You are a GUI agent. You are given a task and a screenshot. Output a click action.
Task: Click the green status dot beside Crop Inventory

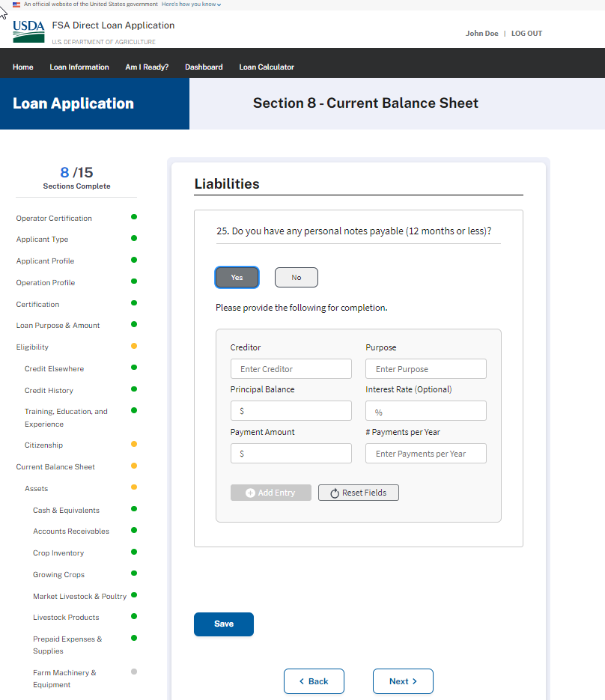[x=134, y=552]
